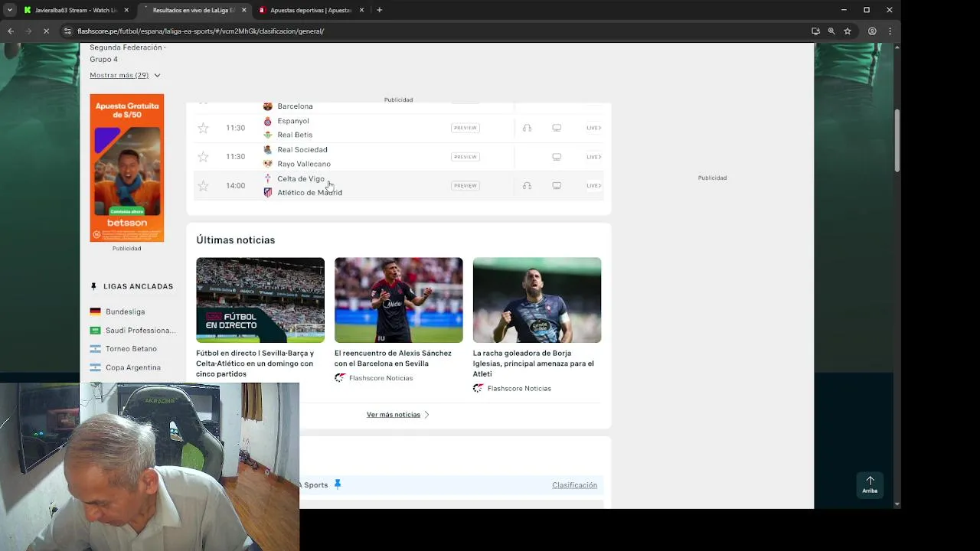Image resolution: width=980 pixels, height=551 pixels.
Task: Toggle the blue pin beside Sports league
Action: click(x=337, y=484)
